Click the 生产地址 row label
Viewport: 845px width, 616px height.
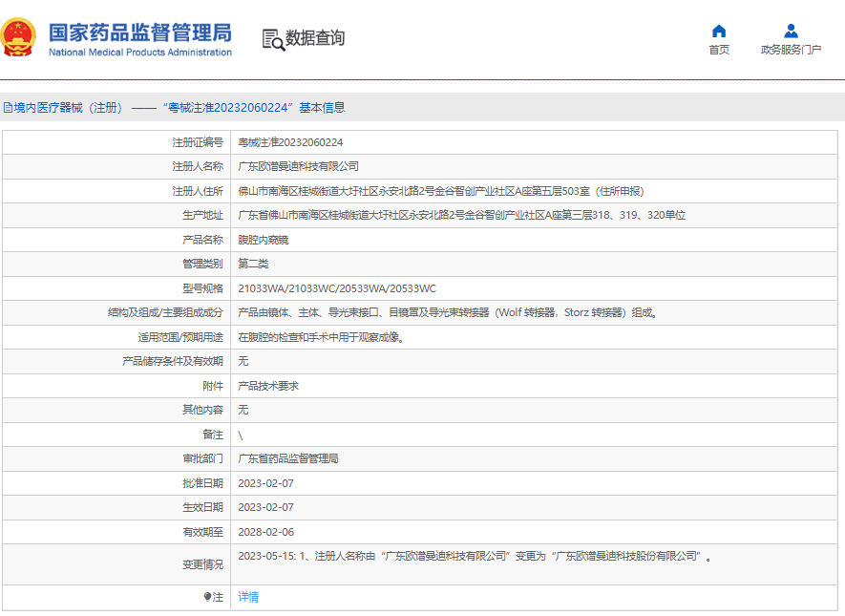[x=202, y=215]
